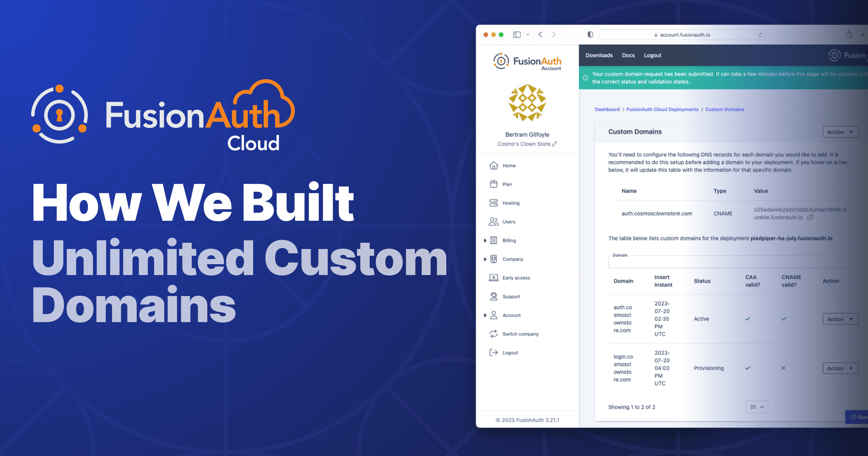Open the Custom Domains header Action dropdown

tap(840, 132)
